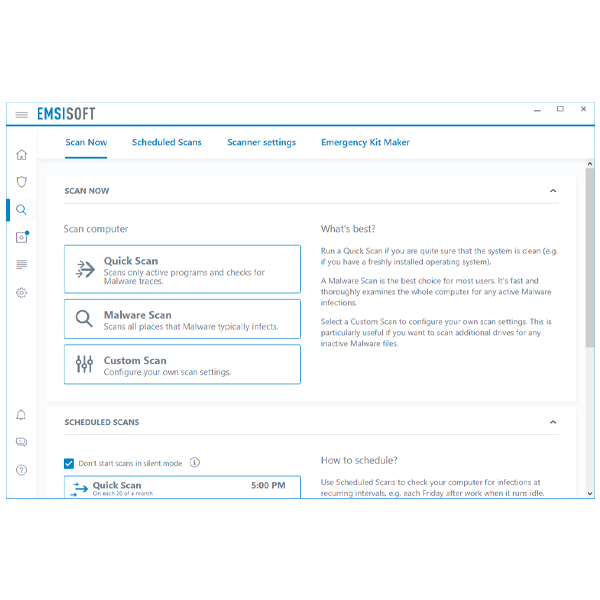600x600 pixels.
Task: Open the Logs lines sidebar icon
Action: coord(21,264)
